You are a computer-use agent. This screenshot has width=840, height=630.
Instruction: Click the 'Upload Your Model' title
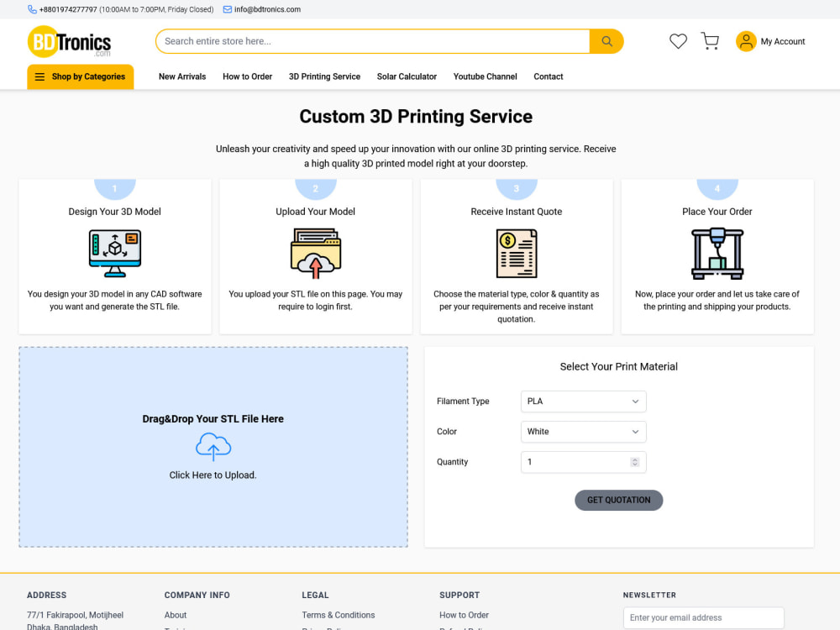click(x=316, y=212)
